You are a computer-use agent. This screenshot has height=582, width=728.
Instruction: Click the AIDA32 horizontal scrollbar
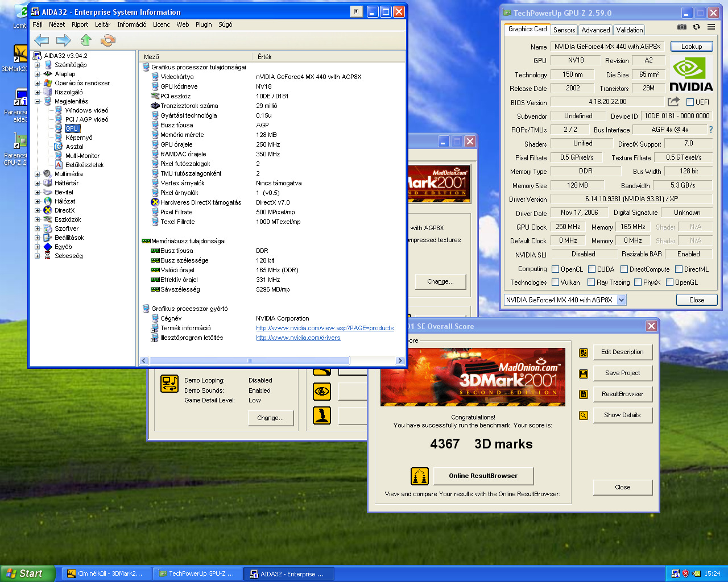pyautogui.click(x=249, y=361)
